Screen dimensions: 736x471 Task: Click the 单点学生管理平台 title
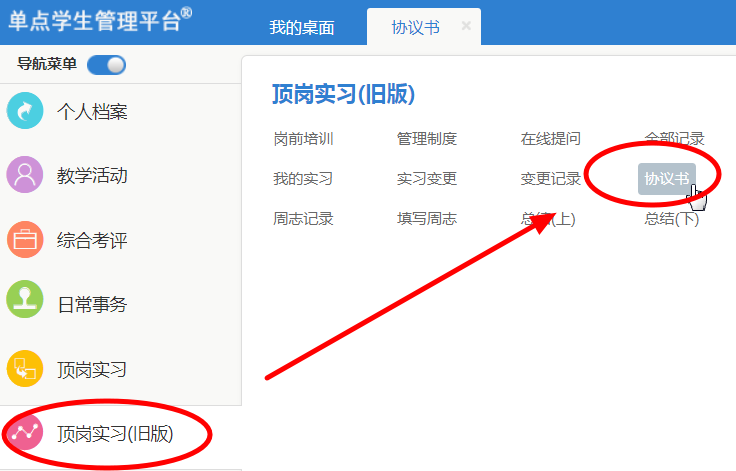100,21
